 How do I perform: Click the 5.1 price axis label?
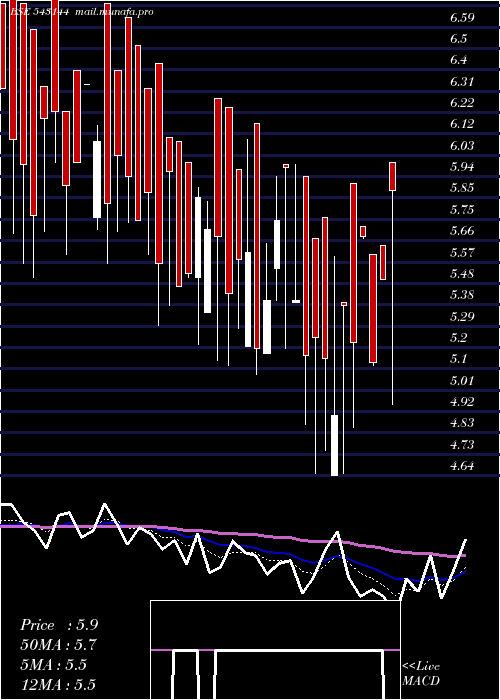click(x=458, y=359)
